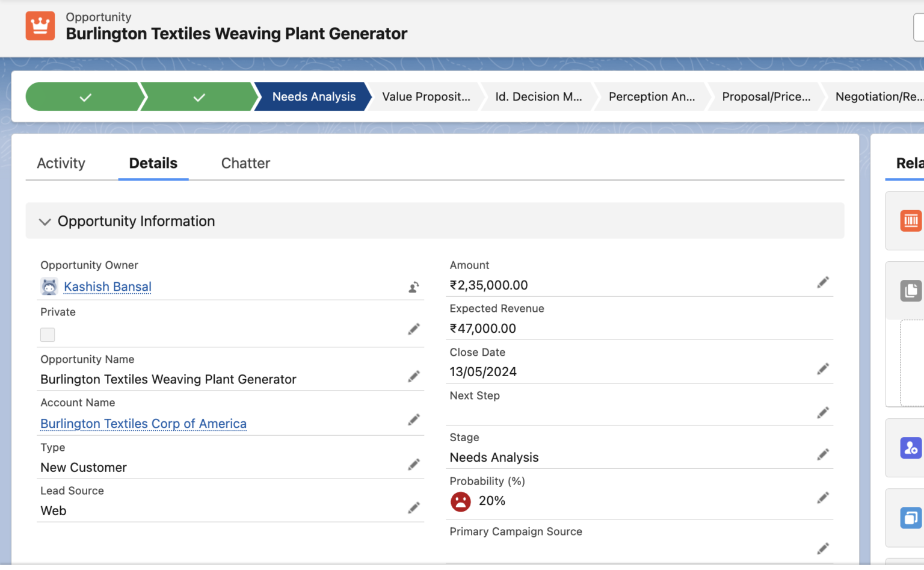Click the 20% probability value
Viewport: 924px width, 570px height.
click(x=491, y=501)
